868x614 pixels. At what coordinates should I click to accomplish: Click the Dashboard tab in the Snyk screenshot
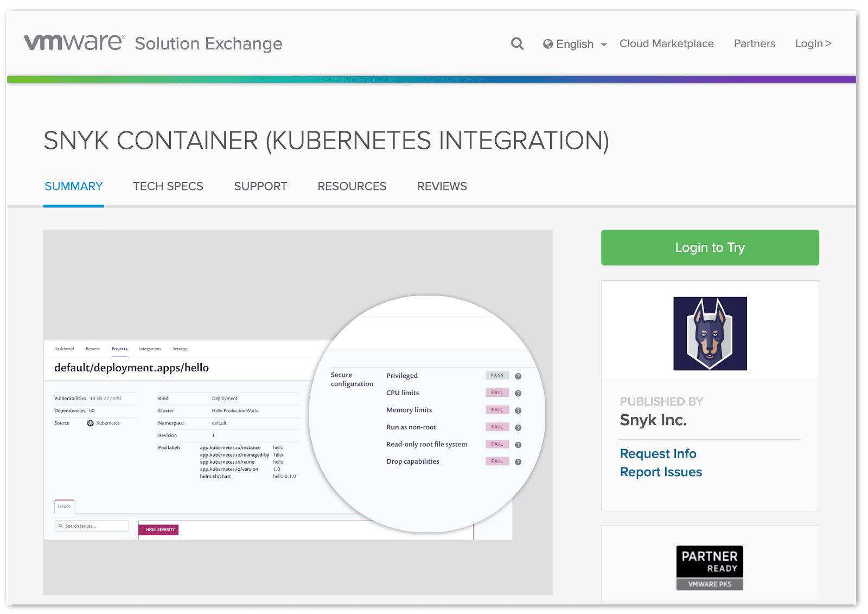(64, 349)
